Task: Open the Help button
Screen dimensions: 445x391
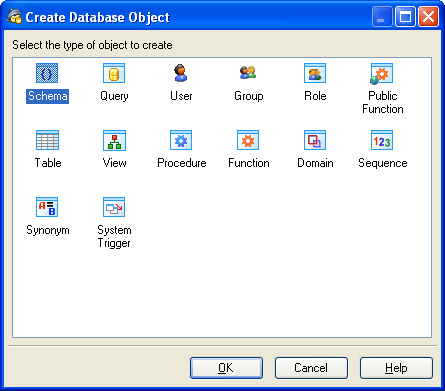Action: tap(396, 368)
